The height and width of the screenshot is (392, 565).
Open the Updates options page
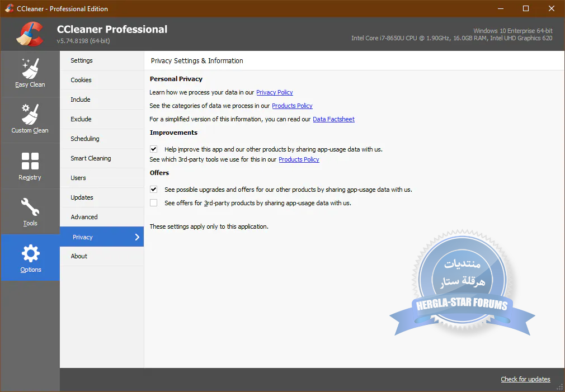[x=102, y=197]
